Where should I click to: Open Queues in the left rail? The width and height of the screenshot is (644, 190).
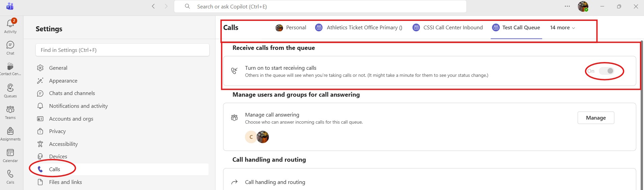click(10, 91)
